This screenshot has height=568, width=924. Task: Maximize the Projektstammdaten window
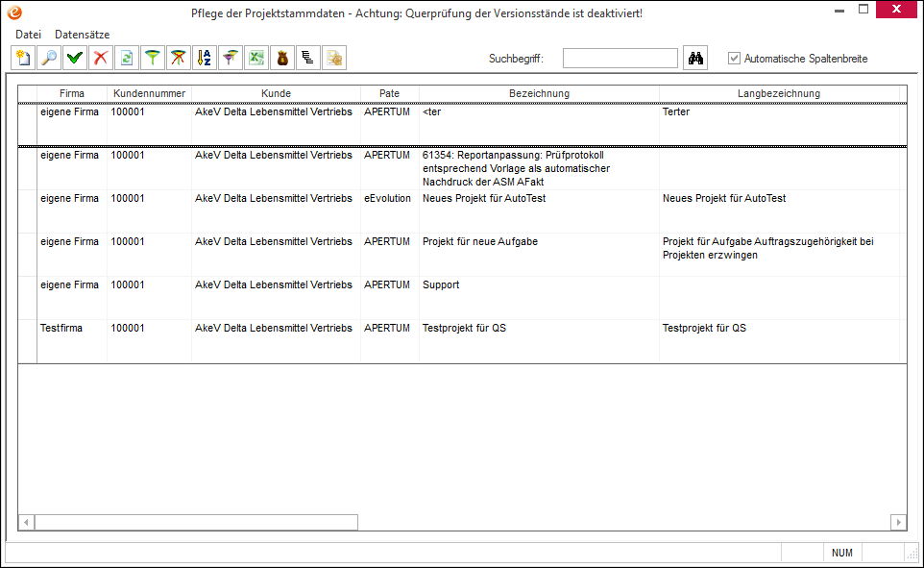coord(863,10)
